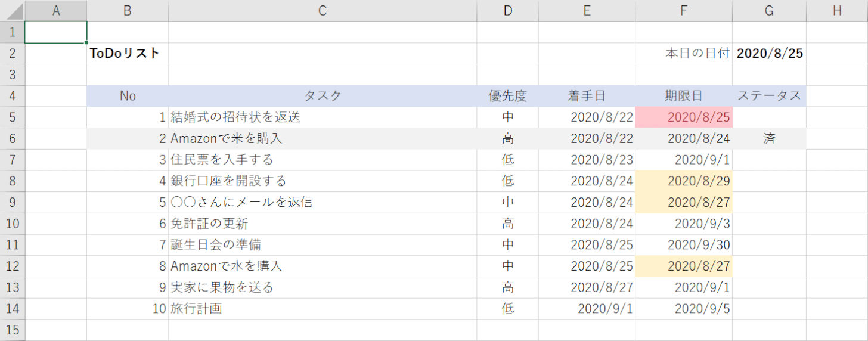Select task 結婚式の招待状を返送
This screenshot has height=341, width=868.
coord(323,117)
